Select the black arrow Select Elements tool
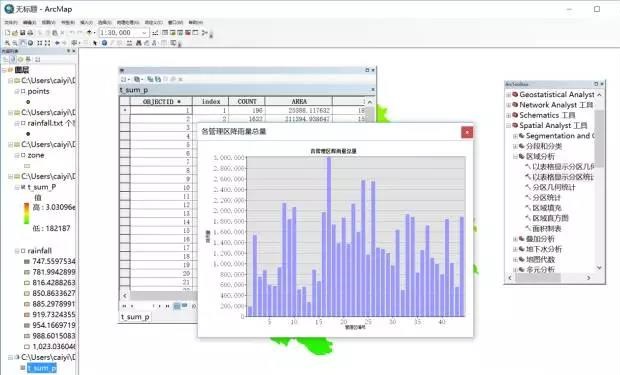Viewport: 620px width, 375px height. (x=95, y=43)
